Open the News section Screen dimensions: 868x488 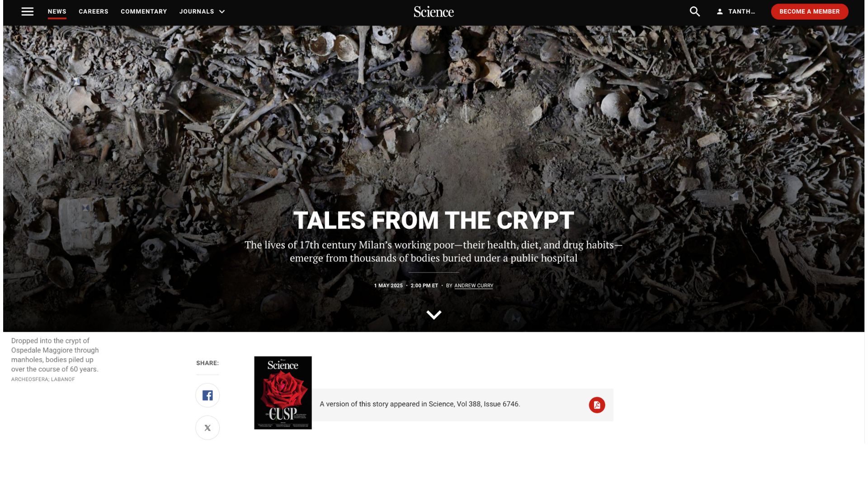coord(57,12)
